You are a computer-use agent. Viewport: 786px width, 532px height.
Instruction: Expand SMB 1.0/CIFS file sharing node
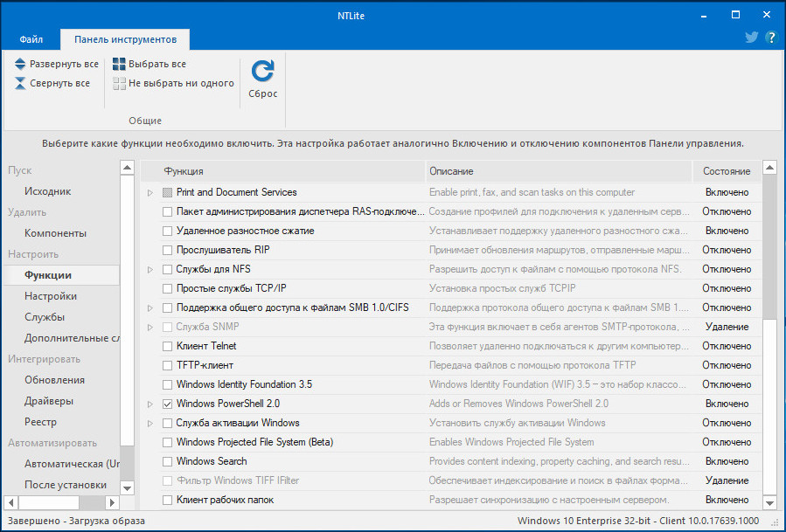click(x=150, y=308)
